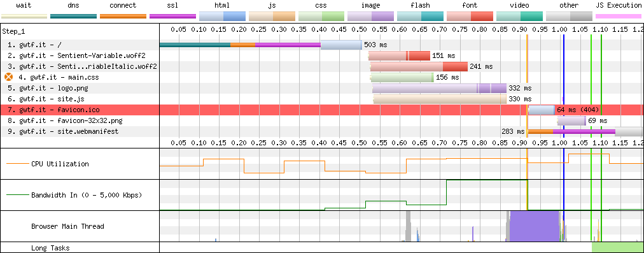Viewport: 644px width, 253px height.
Task: Click the js legend color swatch
Action: [272, 17]
